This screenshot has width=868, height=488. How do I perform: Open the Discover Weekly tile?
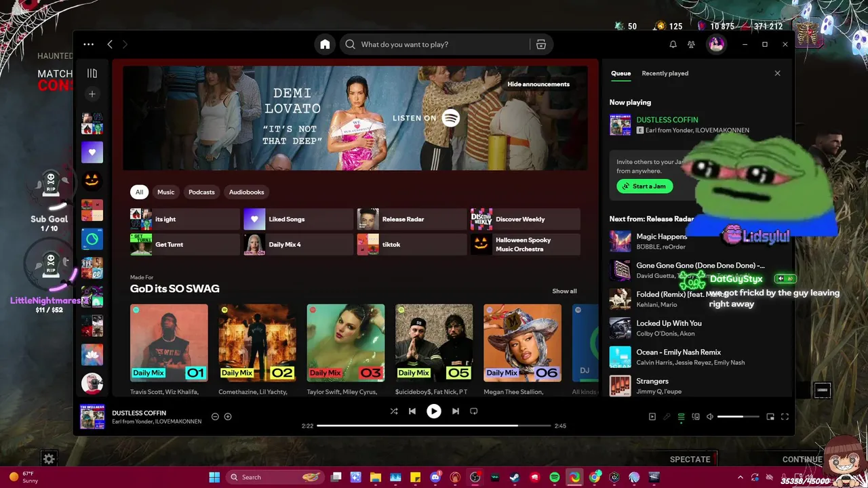(x=526, y=219)
